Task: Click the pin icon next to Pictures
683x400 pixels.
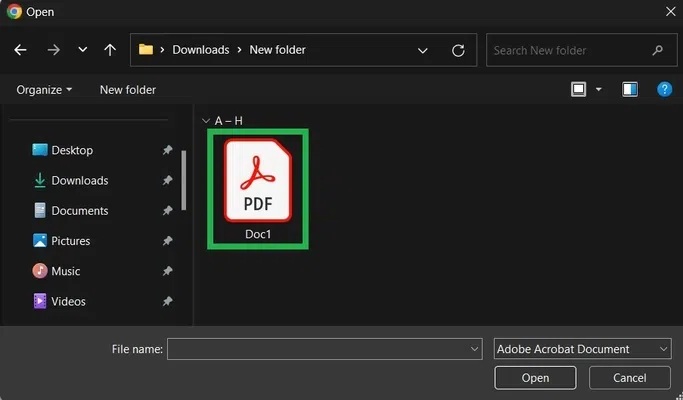Action: (x=167, y=241)
